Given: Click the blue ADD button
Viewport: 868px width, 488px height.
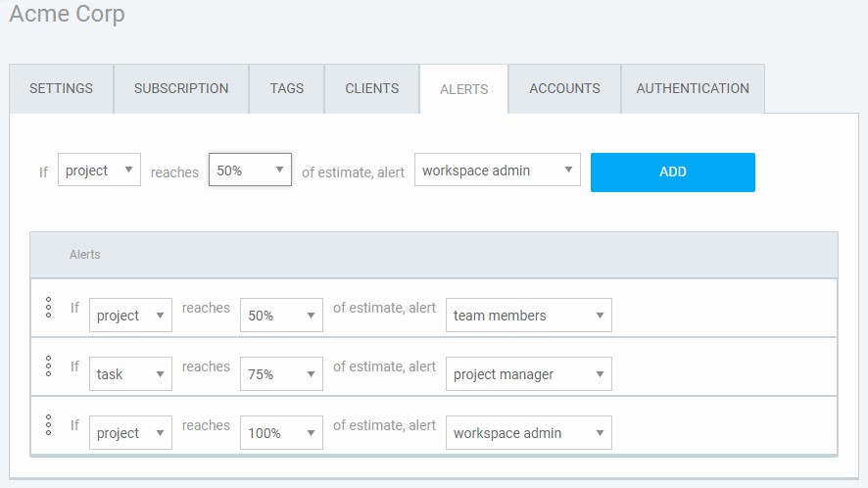Looking at the screenshot, I should (x=673, y=172).
